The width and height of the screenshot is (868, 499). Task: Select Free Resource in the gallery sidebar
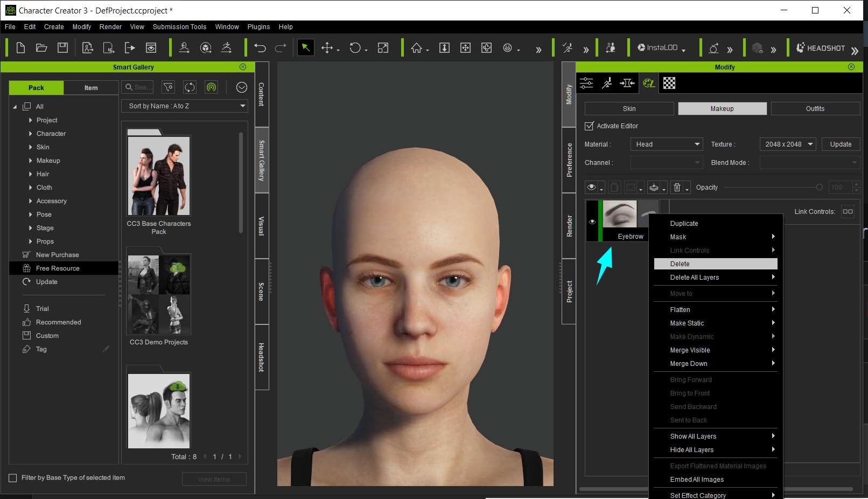click(64, 268)
